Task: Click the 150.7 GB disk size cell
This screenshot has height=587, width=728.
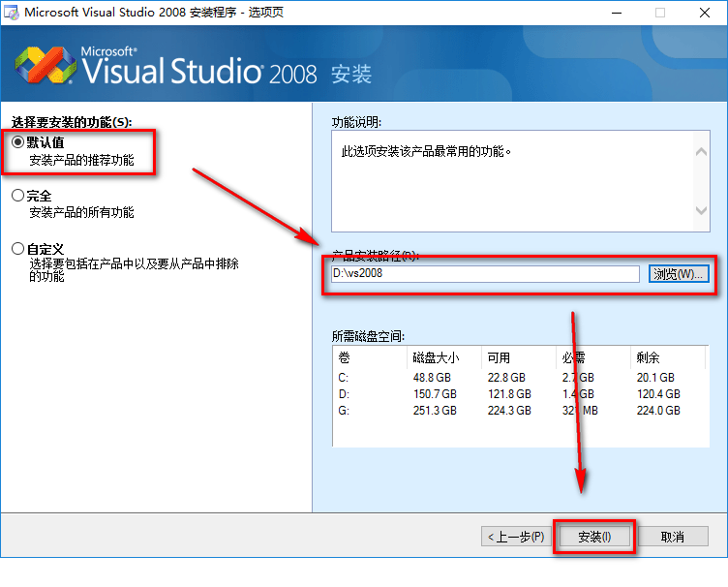Action: coord(435,394)
